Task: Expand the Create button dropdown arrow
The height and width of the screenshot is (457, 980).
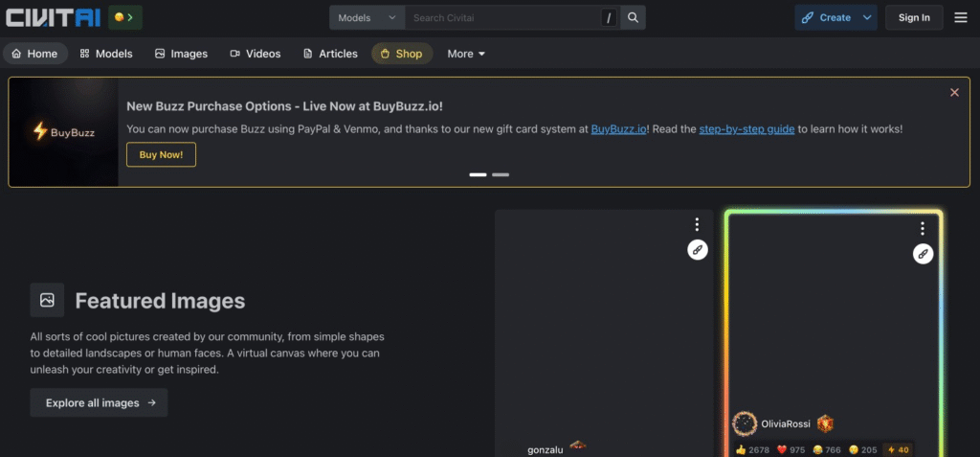Action: click(867, 17)
